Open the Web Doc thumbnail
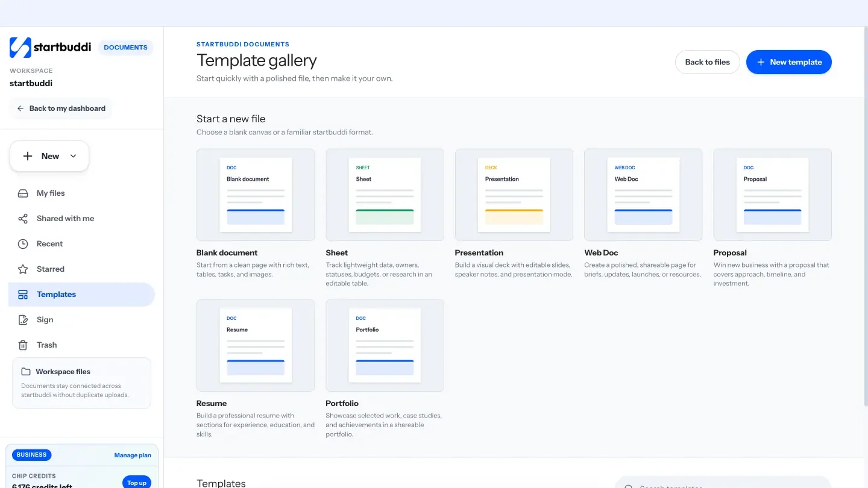This screenshot has width=868, height=488. [643, 195]
